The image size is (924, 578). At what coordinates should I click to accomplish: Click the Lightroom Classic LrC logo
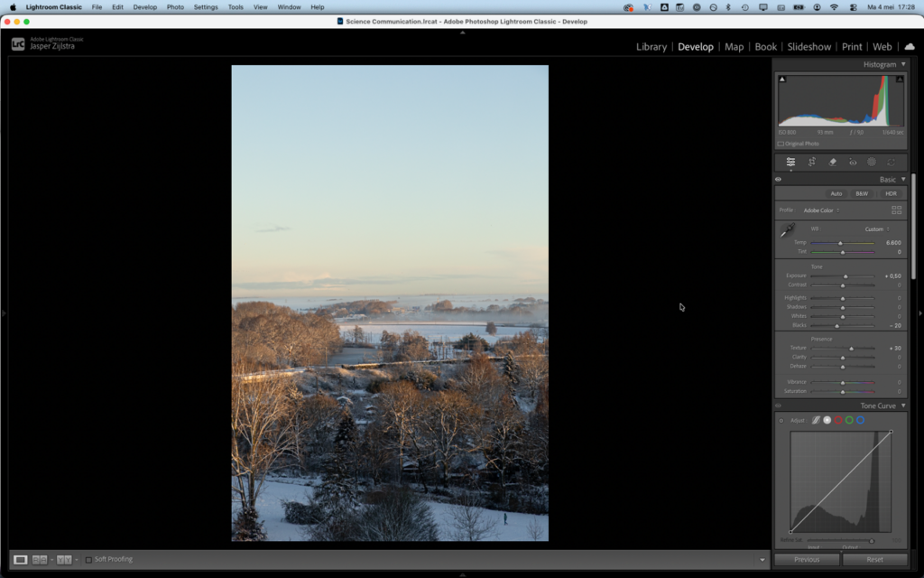[x=18, y=43]
